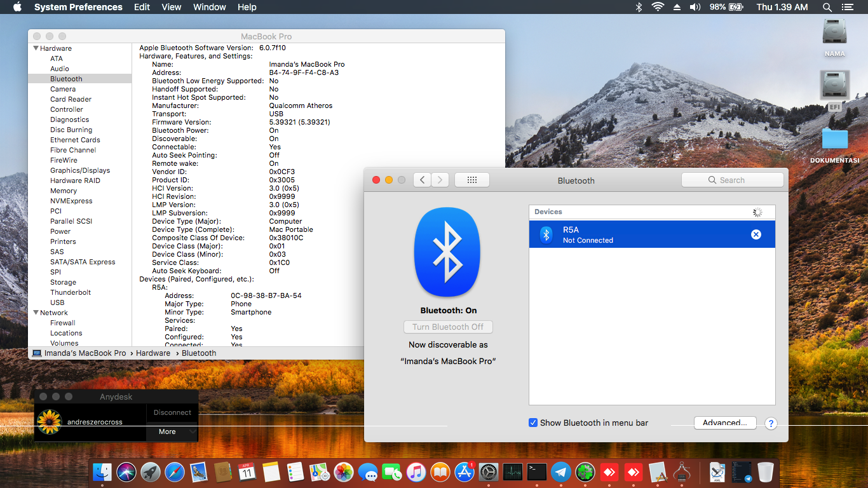Click Turn Bluetooth Off button

tap(448, 327)
